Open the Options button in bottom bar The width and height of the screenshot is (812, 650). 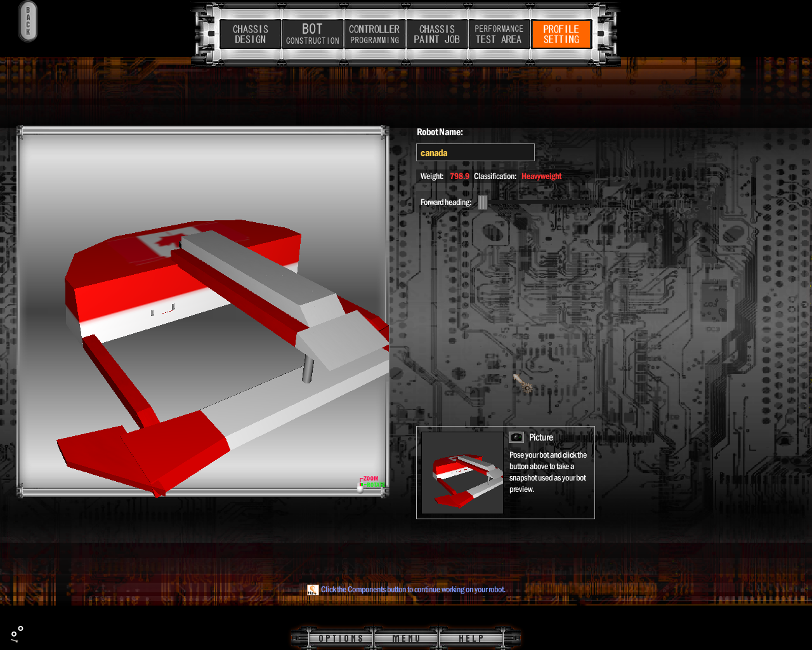coord(341,639)
